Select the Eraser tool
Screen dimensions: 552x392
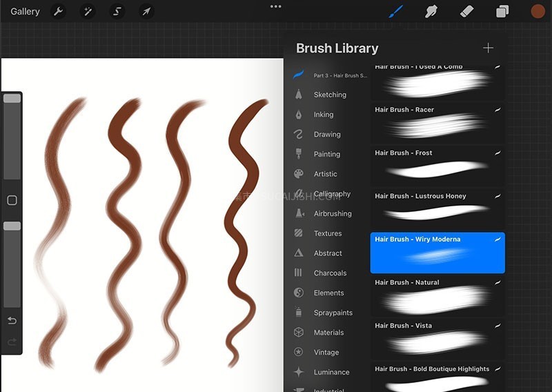tap(467, 12)
